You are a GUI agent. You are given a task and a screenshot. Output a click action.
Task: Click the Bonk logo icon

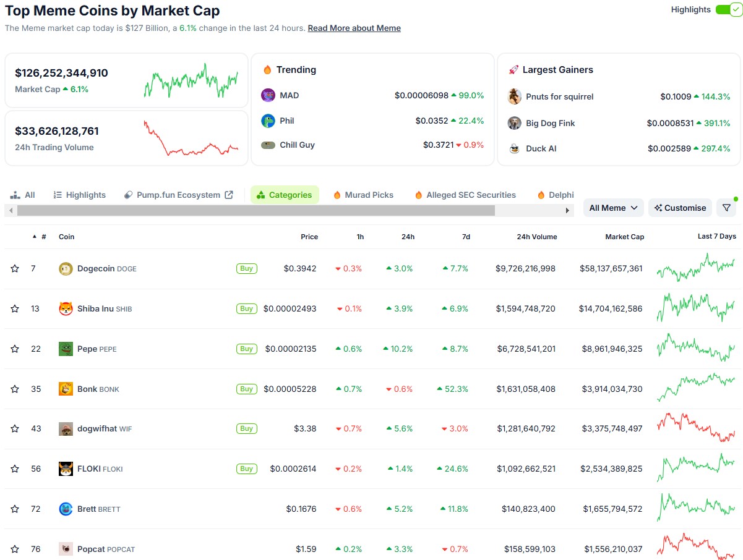click(66, 389)
